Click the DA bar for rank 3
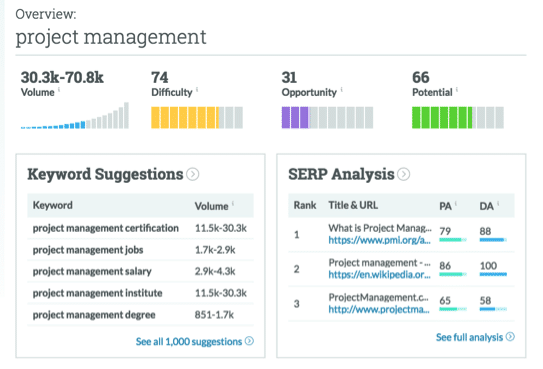543x369 pixels. (493, 309)
